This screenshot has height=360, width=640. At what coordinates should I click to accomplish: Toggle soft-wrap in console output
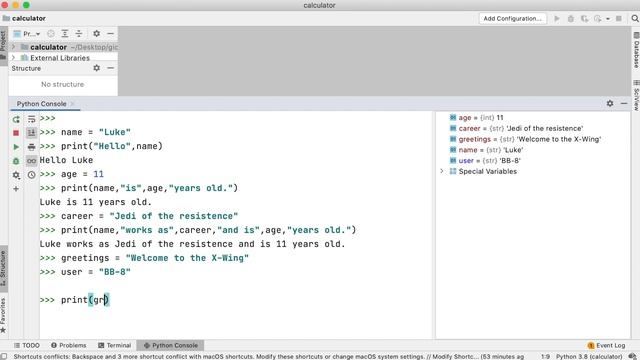point(31,119)
